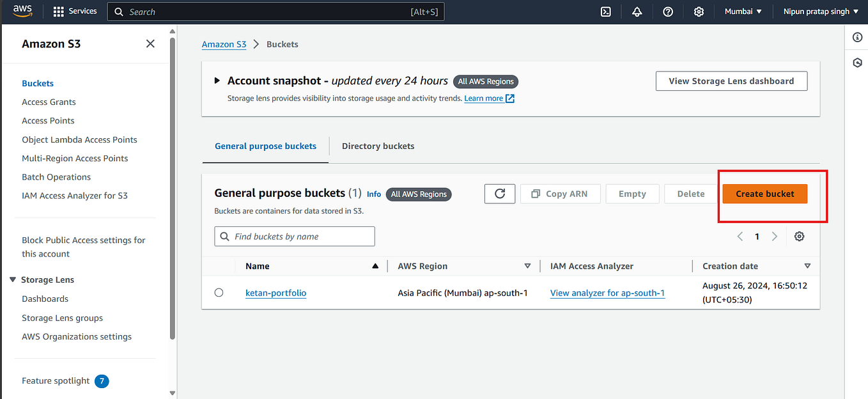
Task: Open the Services grid menu
Action: click(x=74, y=11)
